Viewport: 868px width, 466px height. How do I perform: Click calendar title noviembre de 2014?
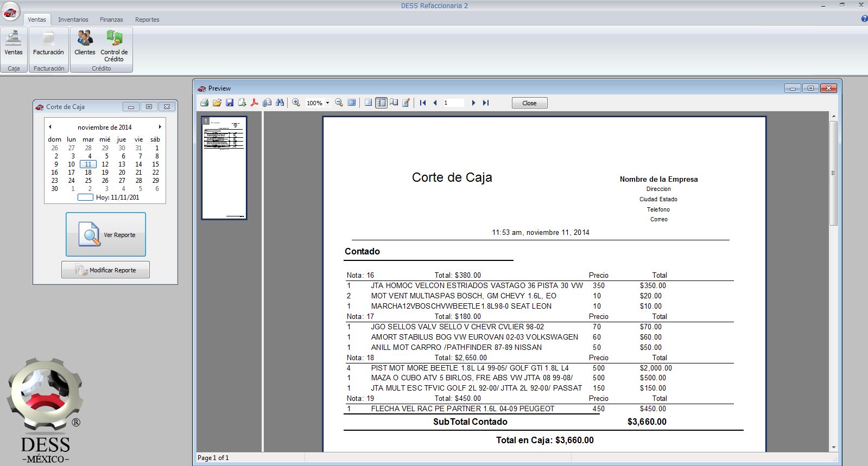click(x=104, y=127)
